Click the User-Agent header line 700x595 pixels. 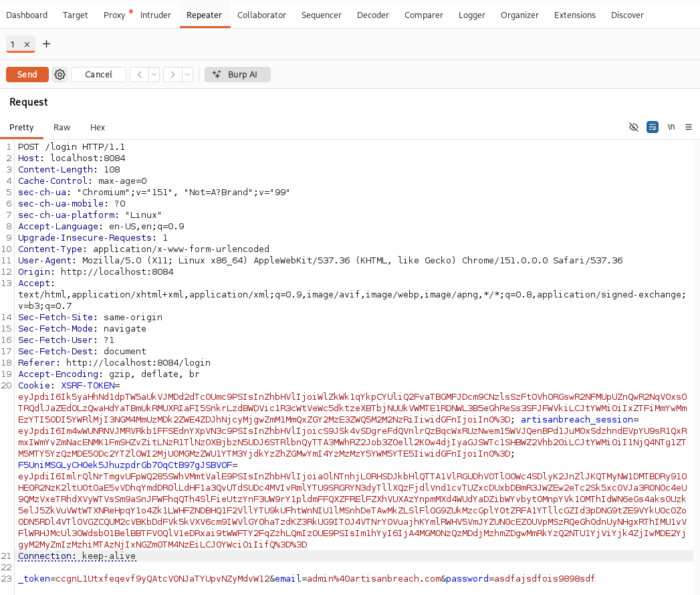tap(320, 260)
